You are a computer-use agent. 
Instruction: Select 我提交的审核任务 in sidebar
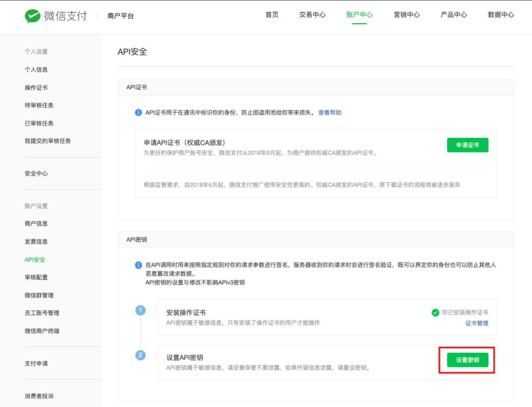tap(48, 141)
